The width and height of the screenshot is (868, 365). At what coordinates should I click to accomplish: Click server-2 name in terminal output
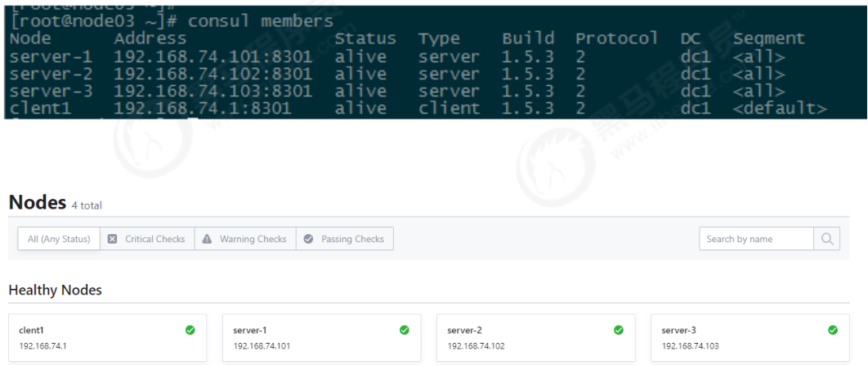point(51,74)
